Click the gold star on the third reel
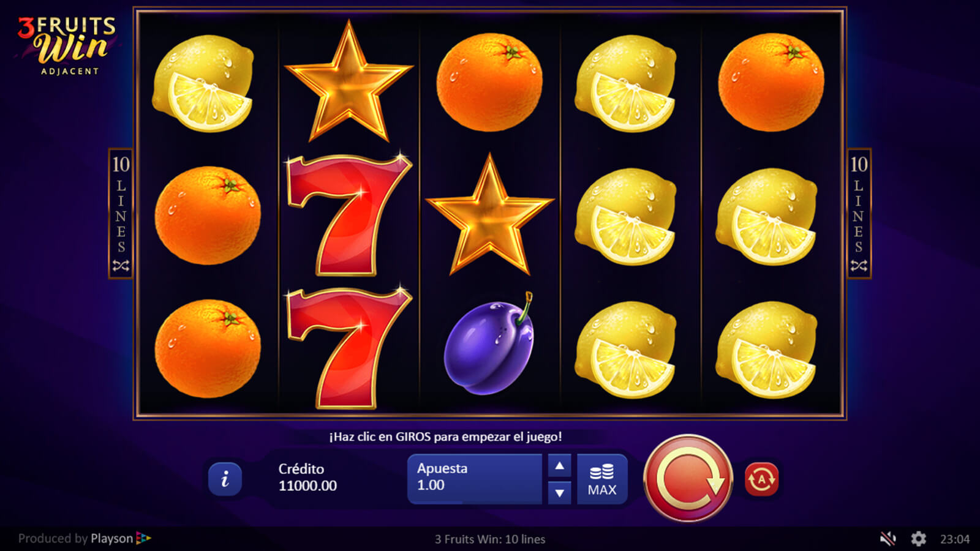Image resolution: width=980 pixels, height=551 pixels. tap(489, 214)
